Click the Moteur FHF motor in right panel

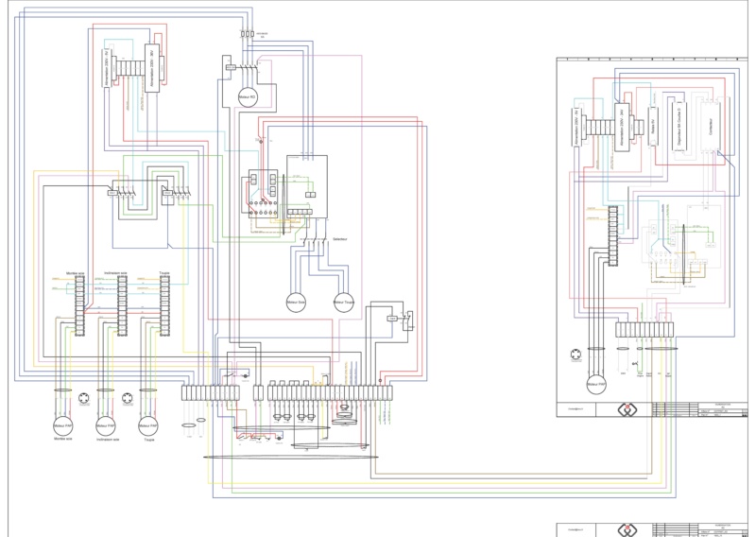click(x=595, y=386)
